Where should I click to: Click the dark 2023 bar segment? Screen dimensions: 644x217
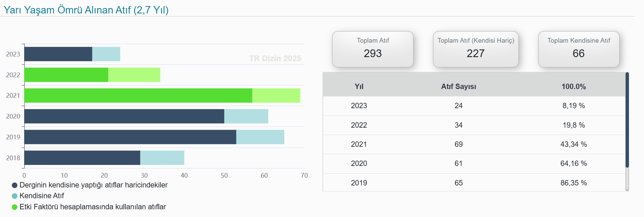tap(58, 54)
